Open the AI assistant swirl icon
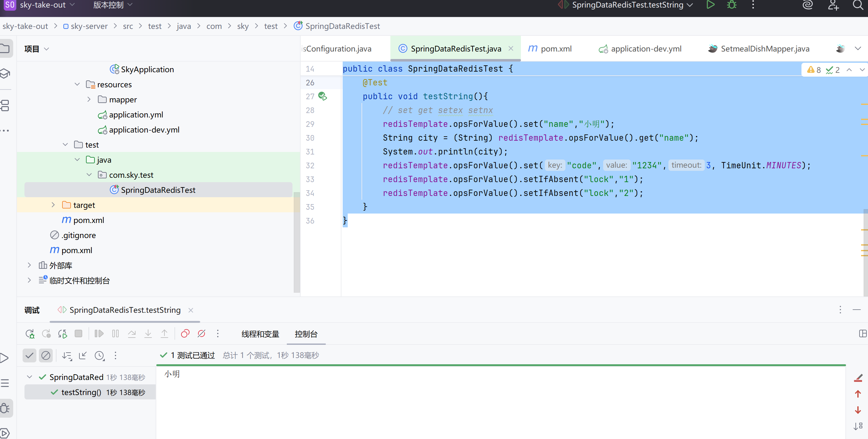This screenshot has width=868, height=439. click(808, 5)
